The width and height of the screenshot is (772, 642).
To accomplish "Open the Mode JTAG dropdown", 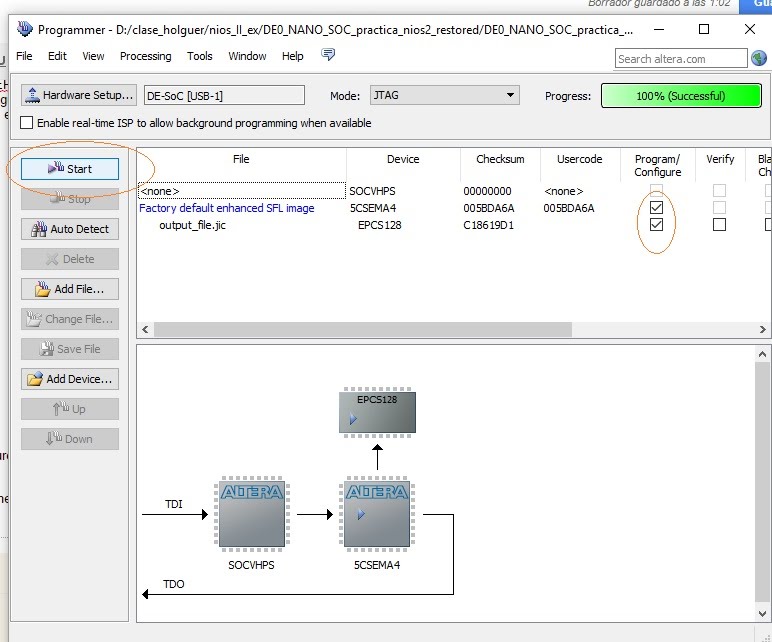I will tap(444, 95).
